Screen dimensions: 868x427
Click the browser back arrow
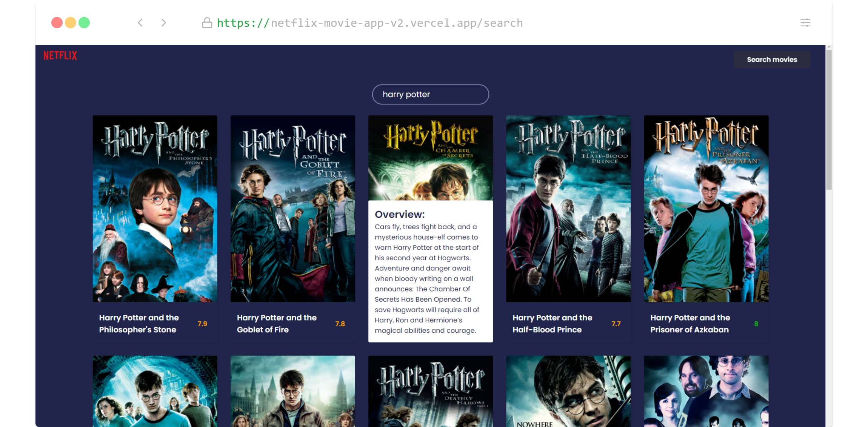point(140,23)
